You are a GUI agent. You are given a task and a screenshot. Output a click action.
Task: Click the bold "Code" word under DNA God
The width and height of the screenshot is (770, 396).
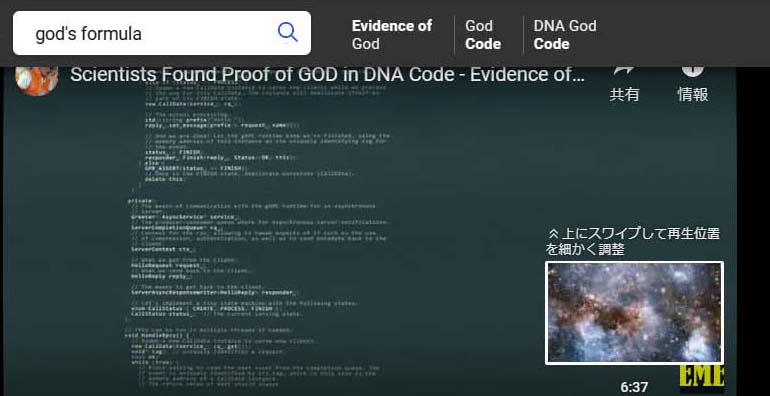tap(551, 44)
